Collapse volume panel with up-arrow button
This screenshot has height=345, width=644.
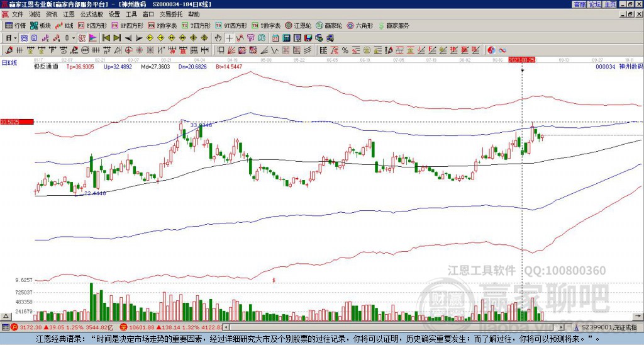click(6, 316)
